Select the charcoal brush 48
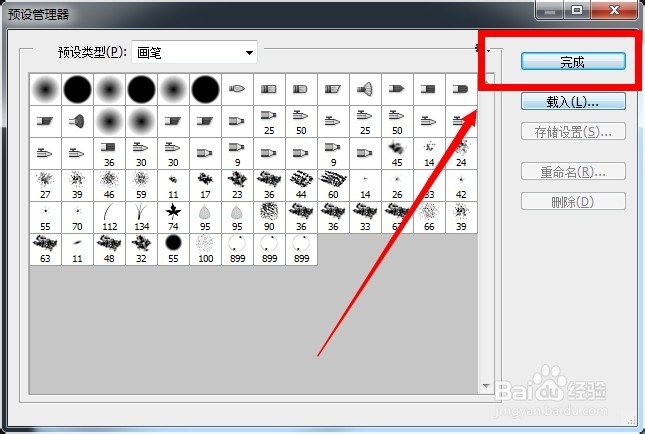This screenshot has height=434, width=645. click(x=109, y=250)
